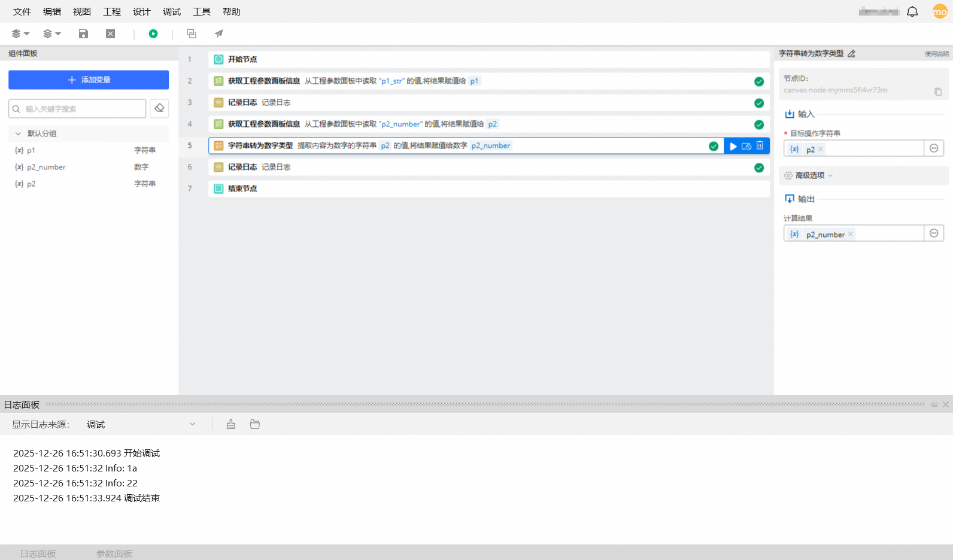Collapse the 默认分组 group
This screenshot has height=560, width=953.
[18, 133]
